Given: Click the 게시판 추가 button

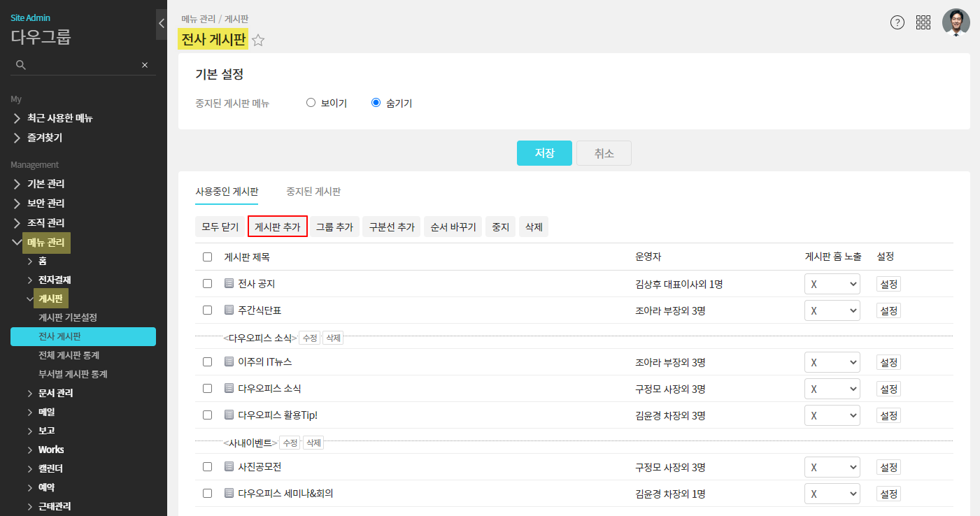Looking at the screenshot, I should (x=278, y=227).
